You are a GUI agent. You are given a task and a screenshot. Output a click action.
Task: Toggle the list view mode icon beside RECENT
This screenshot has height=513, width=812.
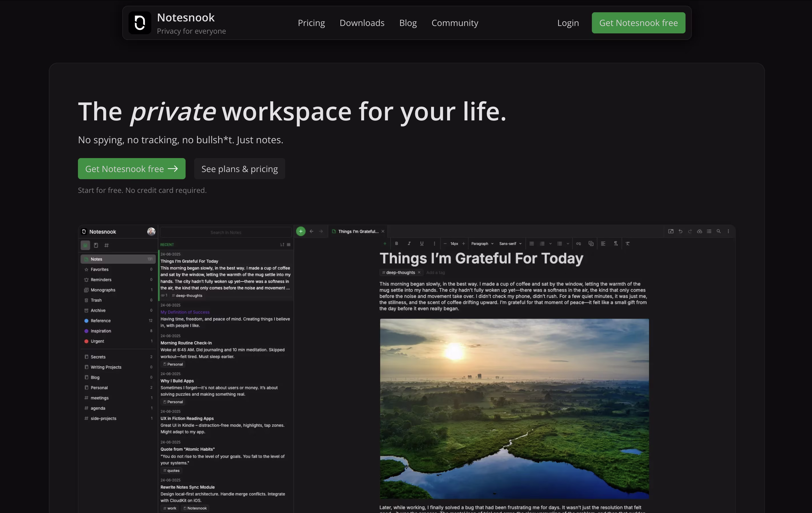coord(289,245)
